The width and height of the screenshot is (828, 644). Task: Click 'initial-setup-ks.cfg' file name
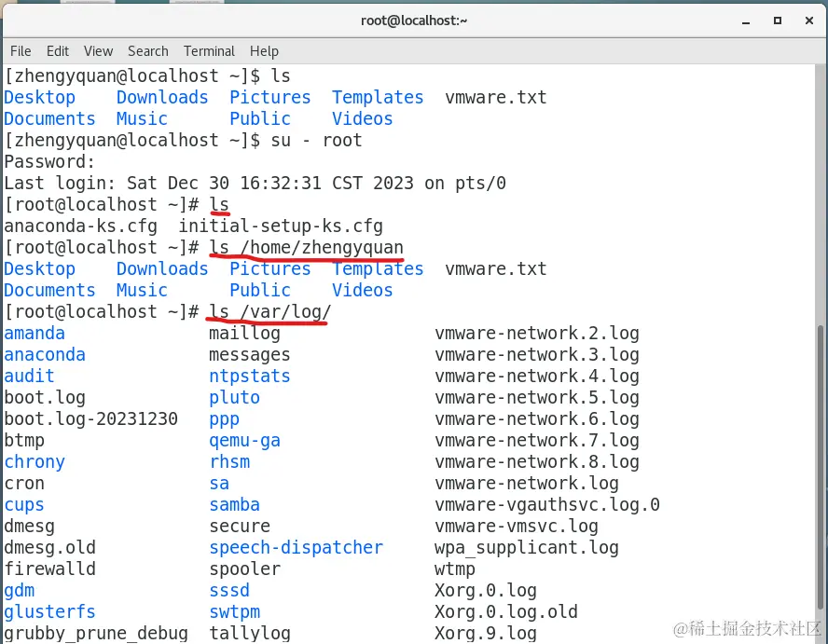281,226
